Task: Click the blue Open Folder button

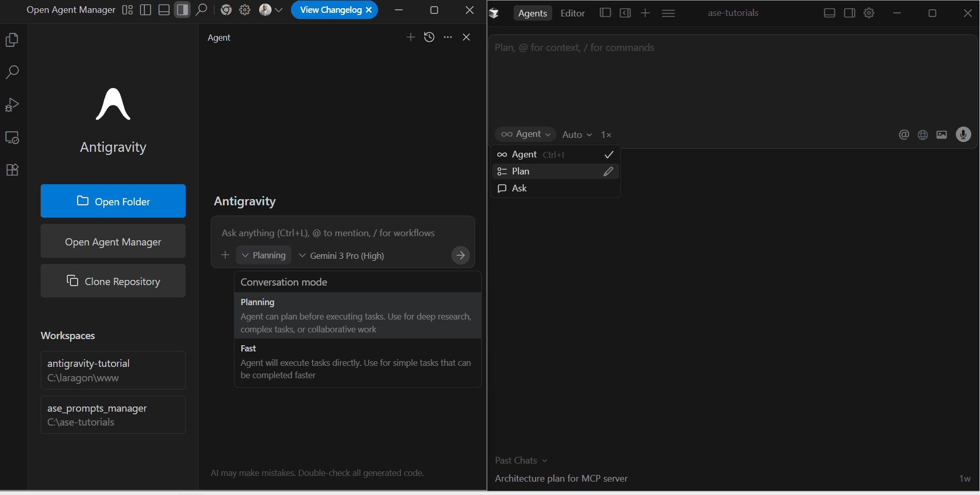Action: pyautogui.click(x=113, y=201)
